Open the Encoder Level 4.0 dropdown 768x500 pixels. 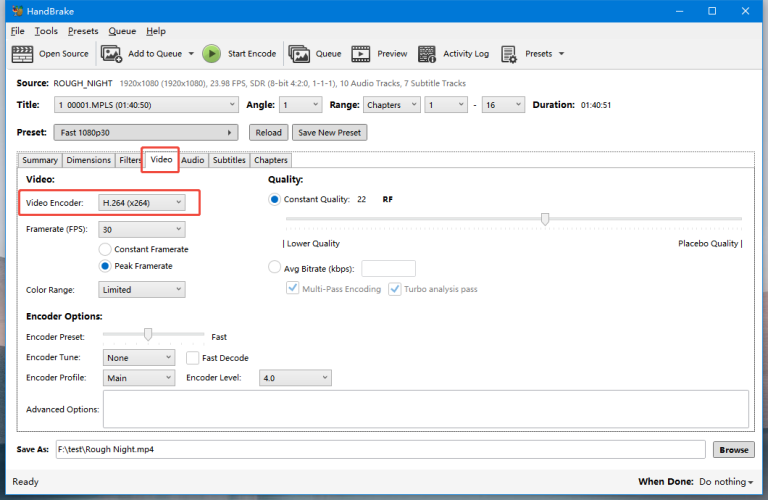pyautogui.click(x=295, y=378)
